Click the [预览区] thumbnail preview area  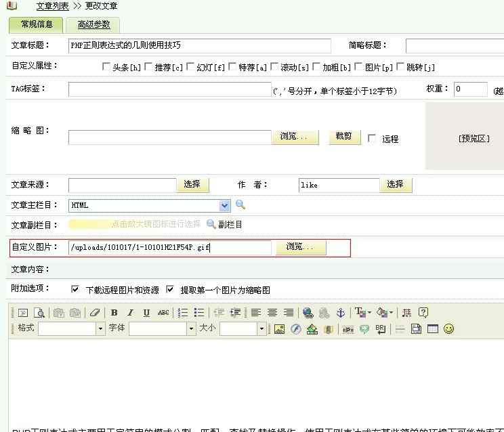pyautogui.click(x=465, y=135)
